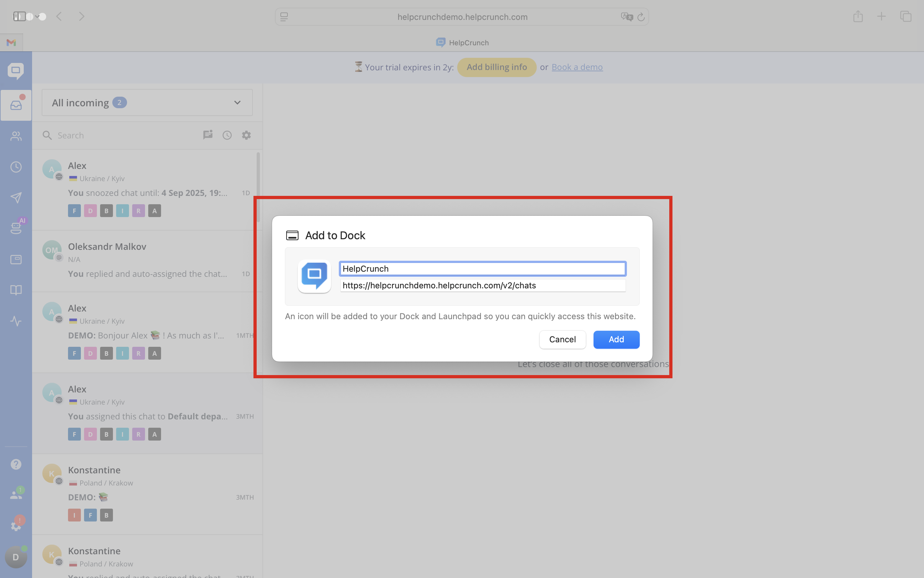Click the page reader icon in address bar

(x=284, y=17)
